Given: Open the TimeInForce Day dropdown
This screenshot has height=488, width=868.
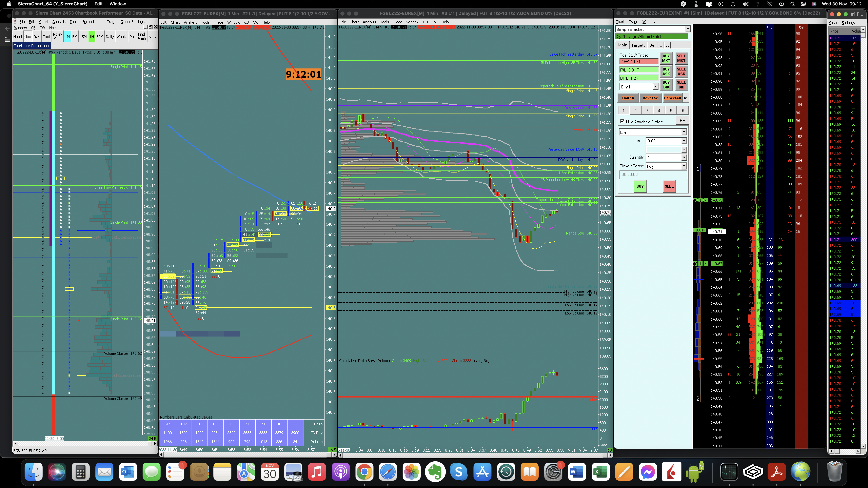Looking at the screenshot, I should point(684,166).
